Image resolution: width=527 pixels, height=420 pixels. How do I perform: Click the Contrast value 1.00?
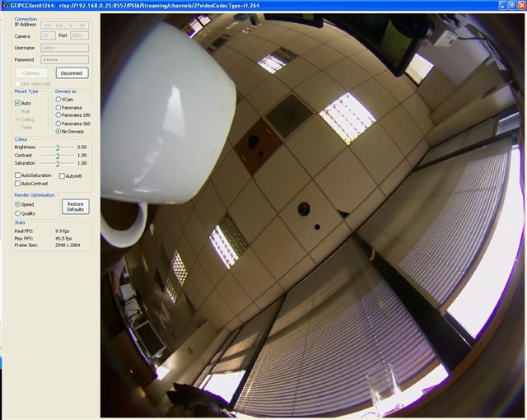(x=82, y=155)
